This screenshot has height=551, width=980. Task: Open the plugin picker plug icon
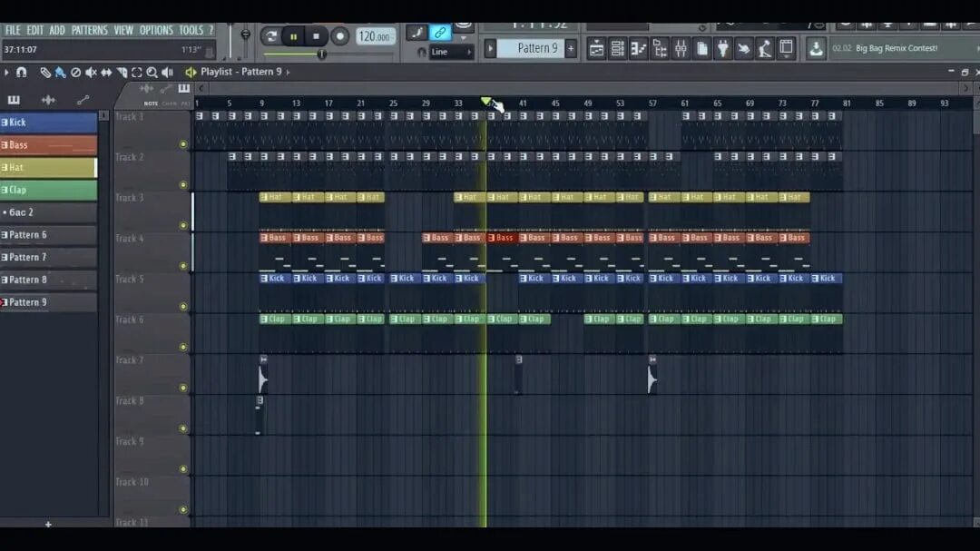(x=723, y=48)
